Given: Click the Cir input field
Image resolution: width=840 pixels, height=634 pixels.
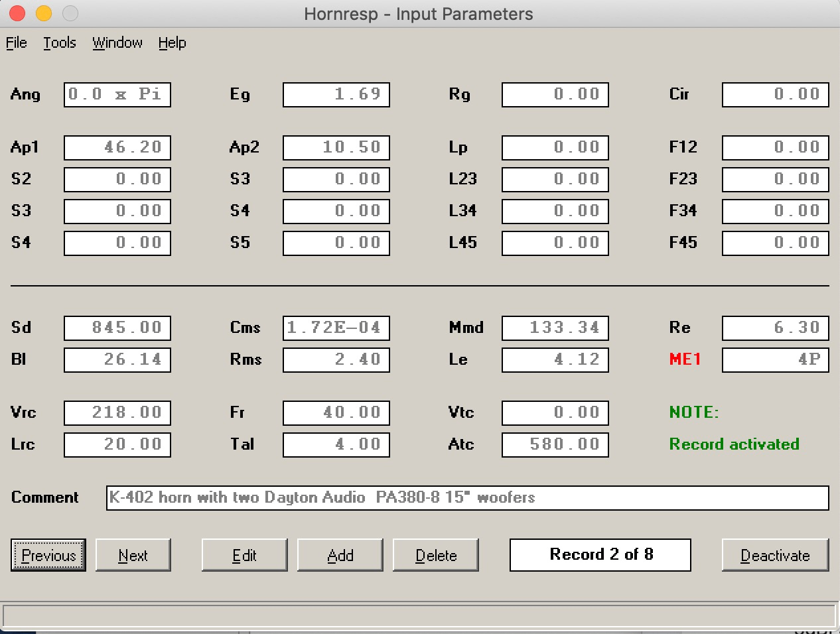Looking at the screenshot, I should click(776, 94).
